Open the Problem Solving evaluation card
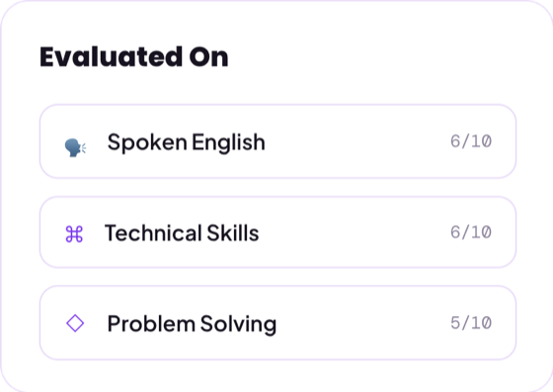This screenshot has width=553, height=392. pyautogui.click(x=277, y=323)
